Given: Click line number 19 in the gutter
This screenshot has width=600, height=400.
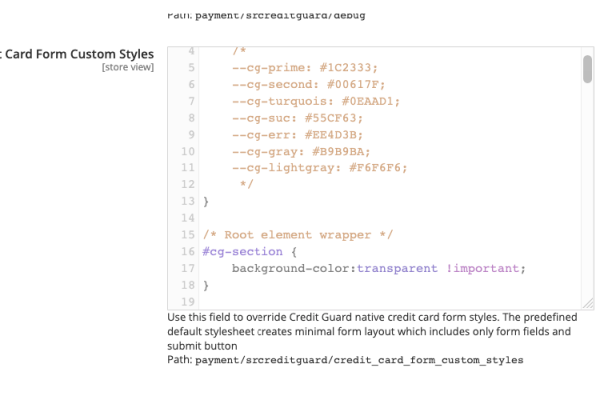Looking at the screenshot, I should tap(187, 302).
